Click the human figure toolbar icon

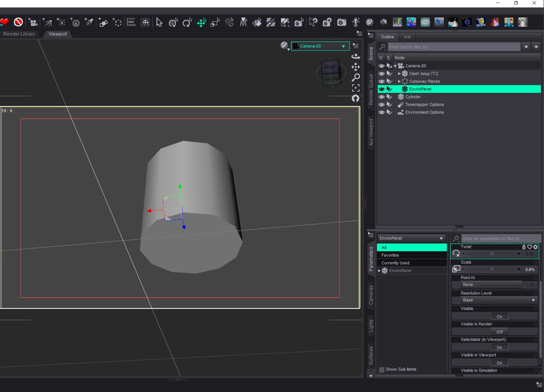click(x=356, y=23)
